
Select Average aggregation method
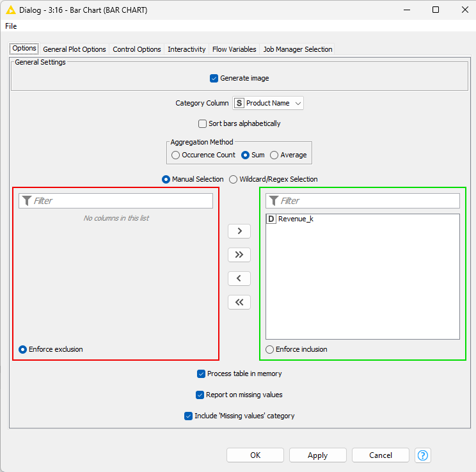[274, 155]
